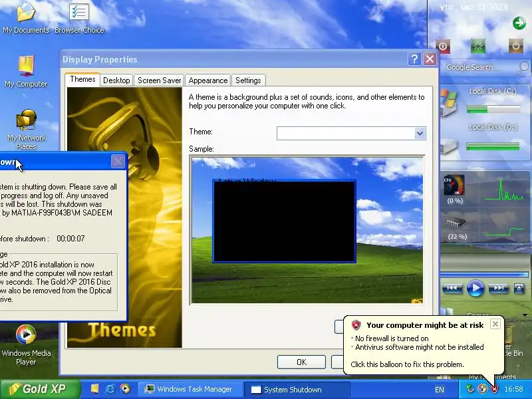The image size is (532, 399).
Task: Click the taskbar clock showing 16:58
Action: click(x=513, y=389)
